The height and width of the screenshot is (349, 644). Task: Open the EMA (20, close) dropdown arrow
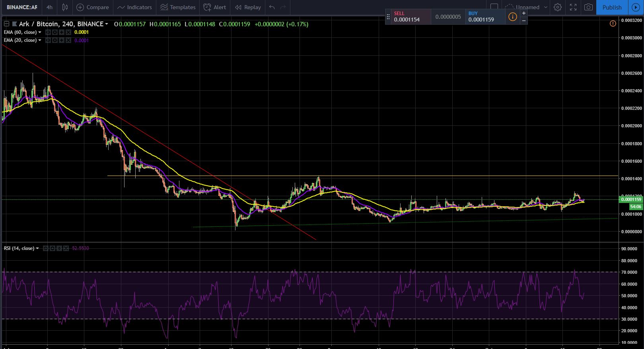40,40
